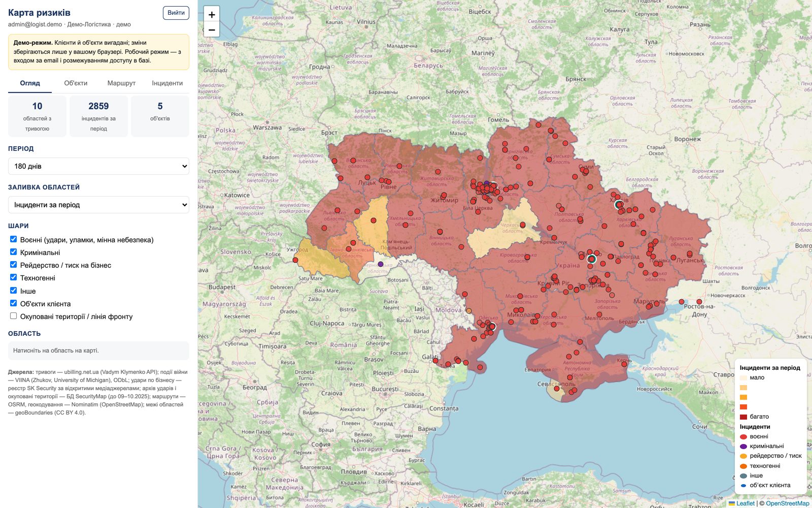The width and height of the screenshot is (812, 508).
Task: Click the orange техногенні legend dot
Action: 743,466
